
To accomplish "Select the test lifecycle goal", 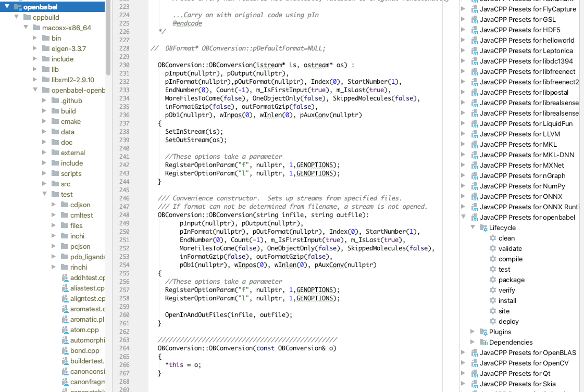I will point(504,270).
